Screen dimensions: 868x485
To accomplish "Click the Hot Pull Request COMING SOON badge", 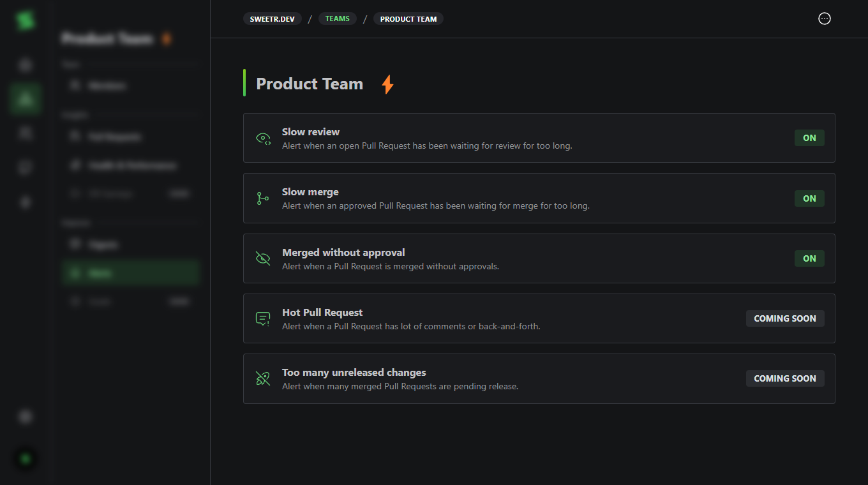I will pyautogui.click(x=784, y=318).
